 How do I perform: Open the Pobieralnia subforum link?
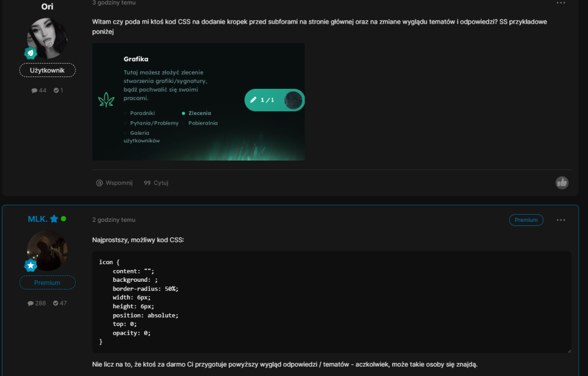[x=203, y=123]
